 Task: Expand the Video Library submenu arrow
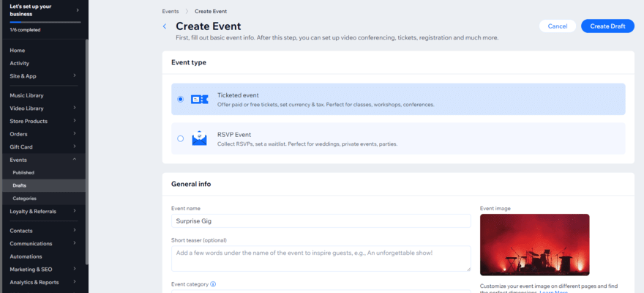tap(75, 108)
